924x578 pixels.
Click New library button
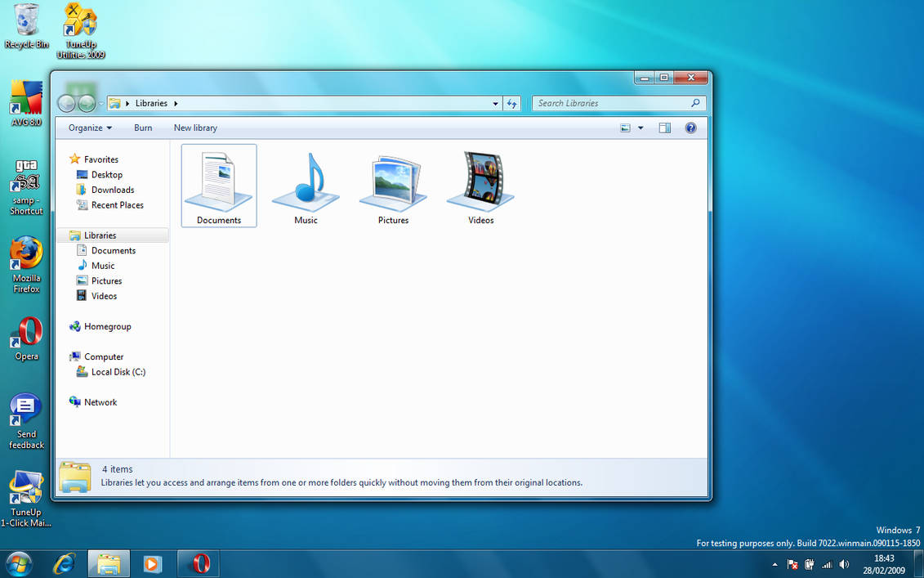[195, 128]
